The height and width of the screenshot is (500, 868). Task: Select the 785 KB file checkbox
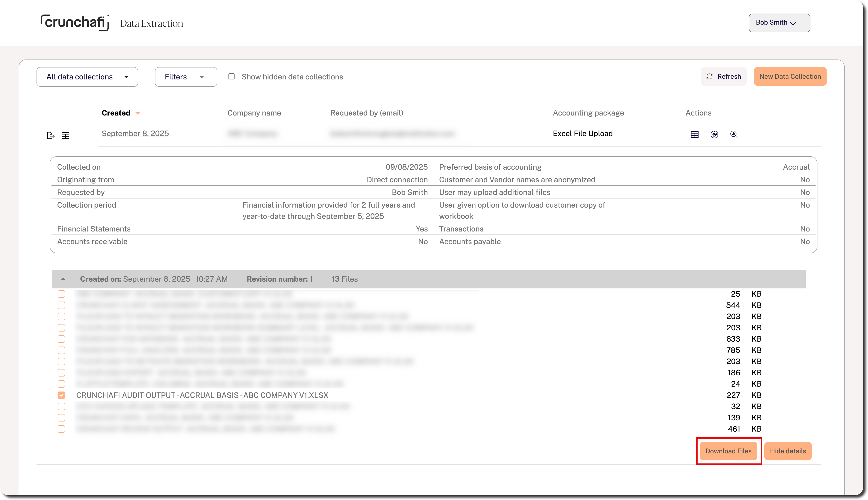pyautogui.click(x=61, y=350)
